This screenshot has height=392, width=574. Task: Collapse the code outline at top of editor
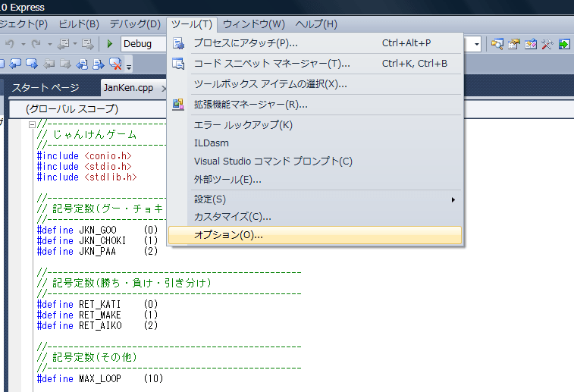pos(32,124)
